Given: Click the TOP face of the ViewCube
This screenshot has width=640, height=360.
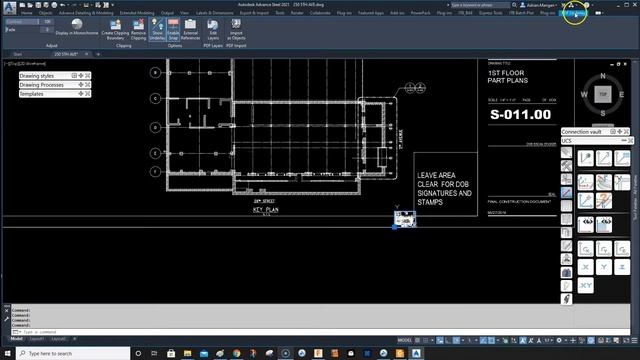Looking at the screenshot, I should pos(603,94).
